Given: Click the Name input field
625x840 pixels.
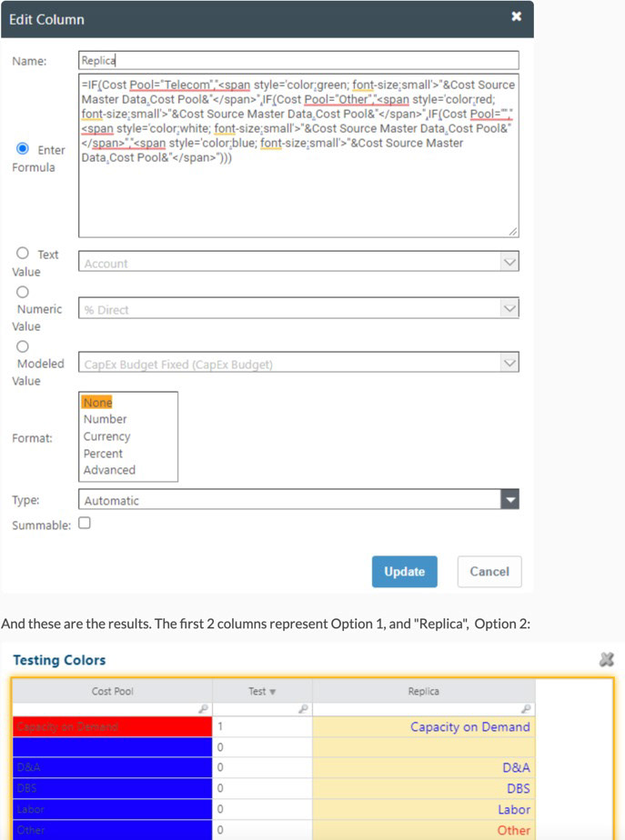Looking at the screenshot, I should tap(298, 60).
